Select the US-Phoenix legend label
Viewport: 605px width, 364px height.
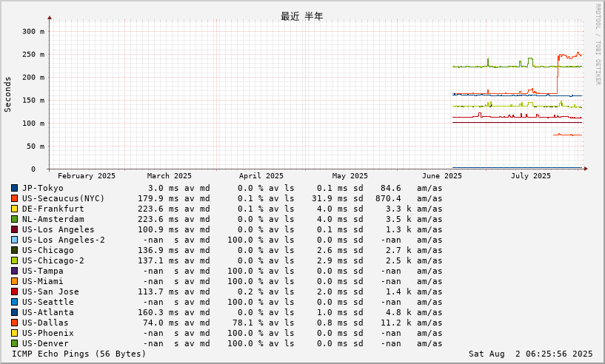coord(48,333)
